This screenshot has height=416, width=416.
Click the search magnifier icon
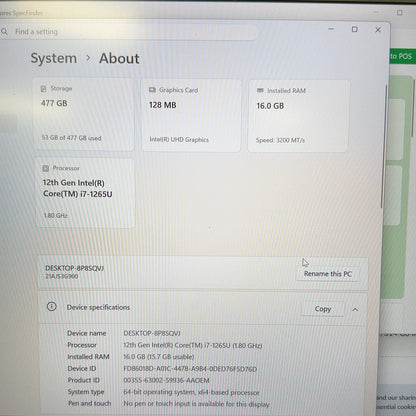(x=4, y=32)
